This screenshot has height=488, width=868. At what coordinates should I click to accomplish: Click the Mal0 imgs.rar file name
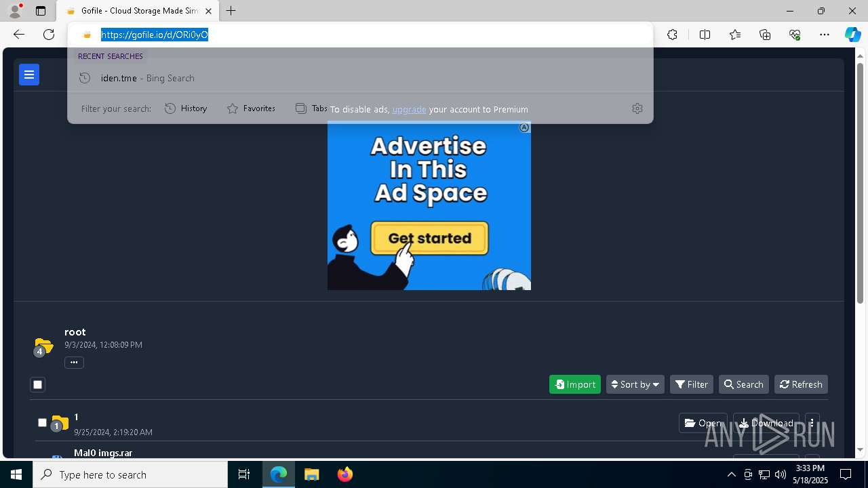click(x=103, y=453)
